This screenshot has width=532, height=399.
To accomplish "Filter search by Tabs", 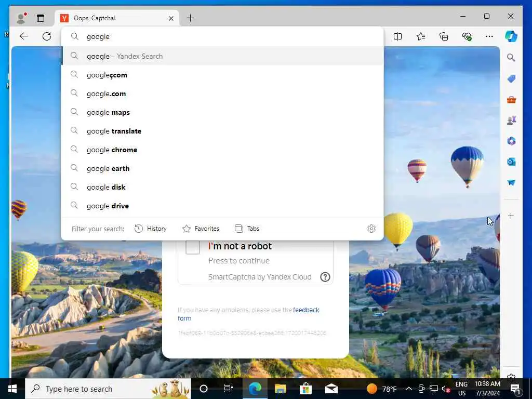I will click(x=247, y=229).
